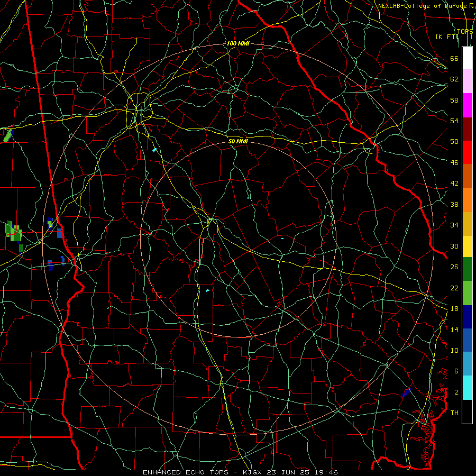This screenshot has width=476, height=476.
Task: Click the navy echo near southeast coast
Action: [x=406, y=392]
